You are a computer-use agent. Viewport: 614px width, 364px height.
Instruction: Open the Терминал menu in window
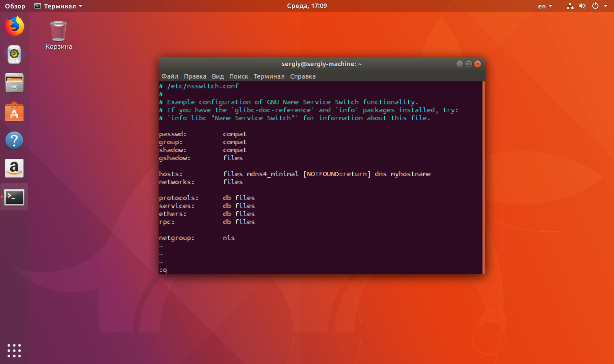269,76
